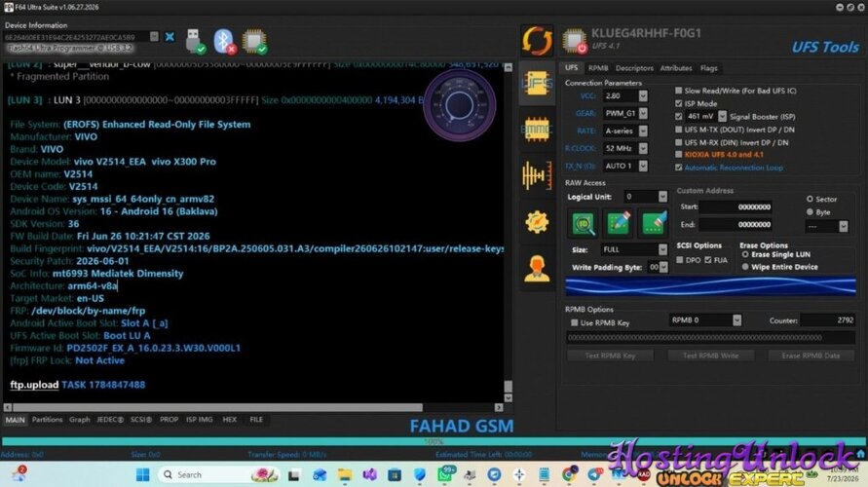Open ISP IMG bottom tab
This screenshot has width=868, height=487.
pos(200,420)
